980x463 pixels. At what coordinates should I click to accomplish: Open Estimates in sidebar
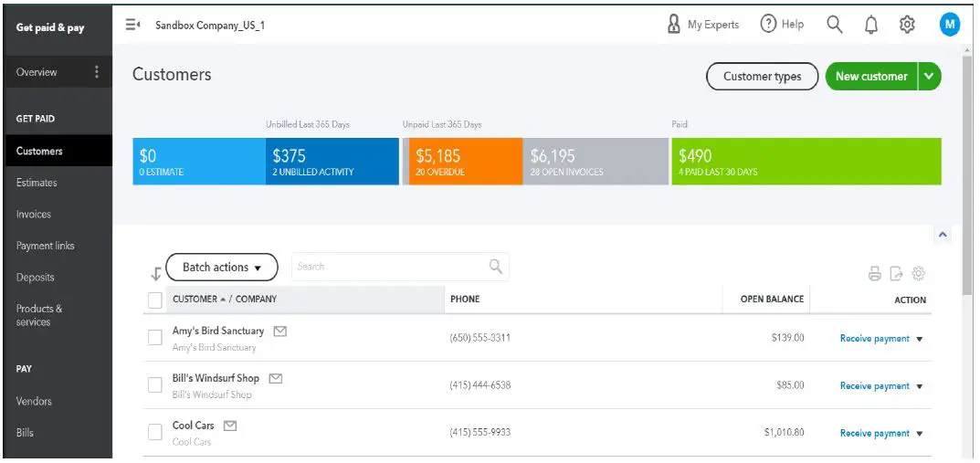(x=37, y=183)
